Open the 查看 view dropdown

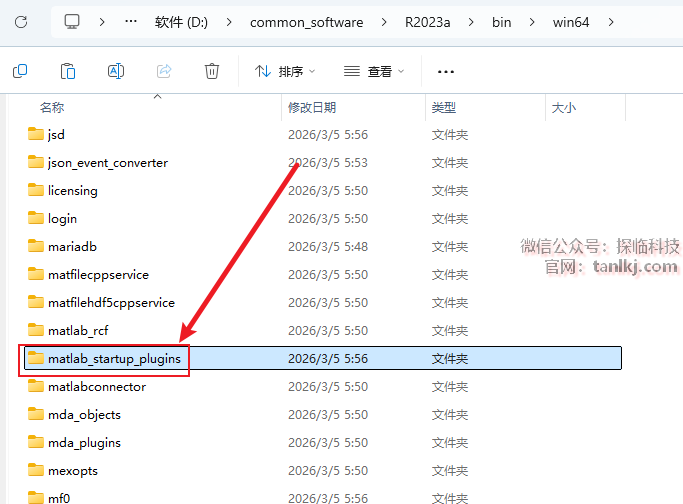click(x=374, y=71)
